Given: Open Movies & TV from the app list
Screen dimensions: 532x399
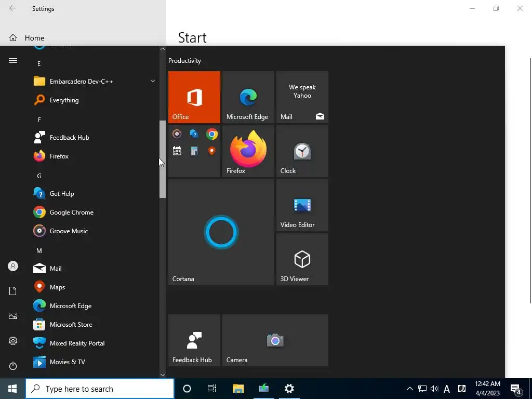Looking at the screenshot, I should (95, 362).
